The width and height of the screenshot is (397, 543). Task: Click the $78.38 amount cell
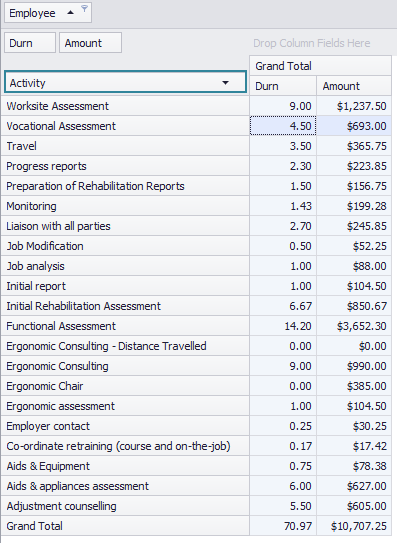coord(354,466)
